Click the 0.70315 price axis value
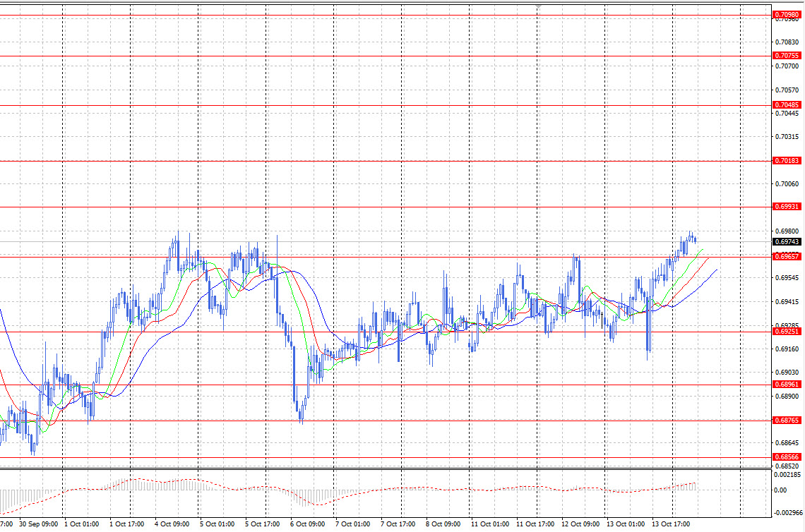 787,137
